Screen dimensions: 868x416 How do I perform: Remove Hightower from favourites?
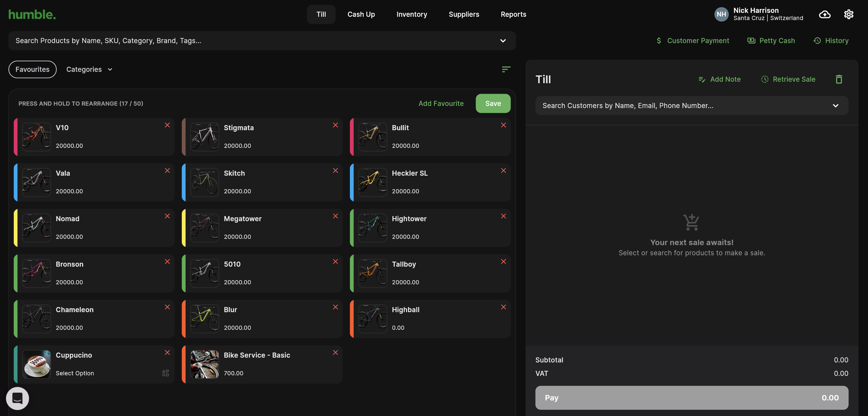tap(503, 216)
